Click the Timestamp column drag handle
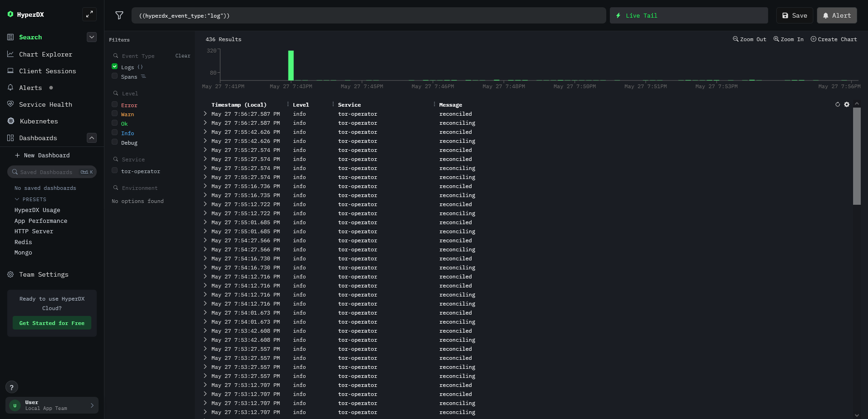The width and height of the screenshot is (868, 419). tap(288, 104)
